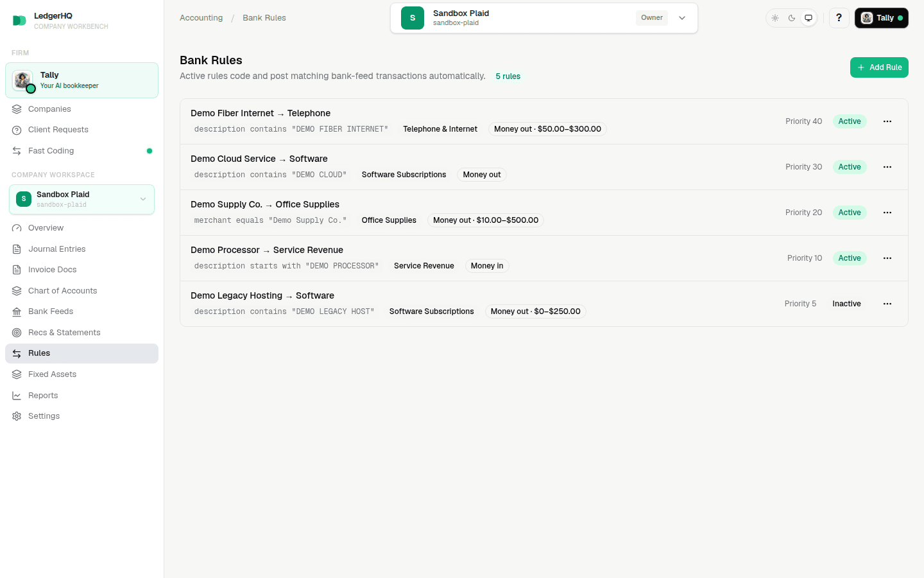Click Service Revenue account tag
The width and height of the screenshot is (924, 578).
tap(424, 266)
